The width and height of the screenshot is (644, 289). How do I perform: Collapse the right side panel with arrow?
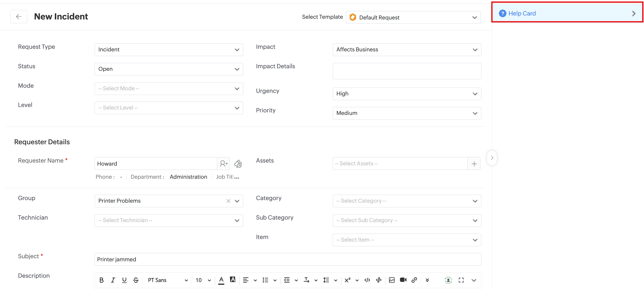492,158
